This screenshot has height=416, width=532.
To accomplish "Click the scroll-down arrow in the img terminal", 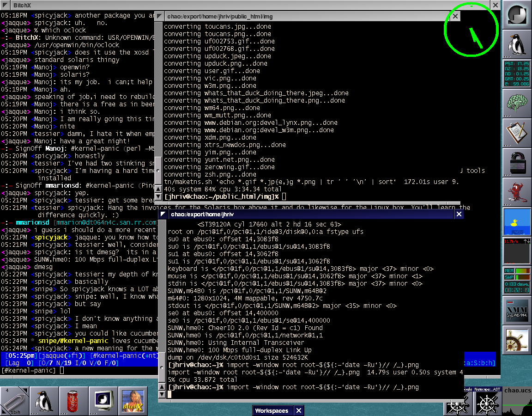I will pyautogui.click(x=158, y=196).
